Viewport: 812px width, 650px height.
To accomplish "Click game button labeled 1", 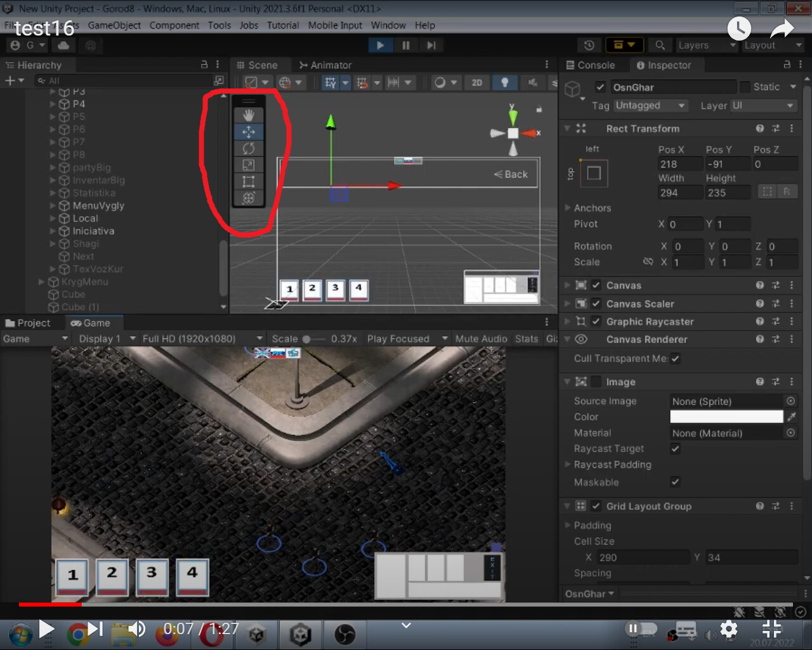I will (x=72, y=578).
